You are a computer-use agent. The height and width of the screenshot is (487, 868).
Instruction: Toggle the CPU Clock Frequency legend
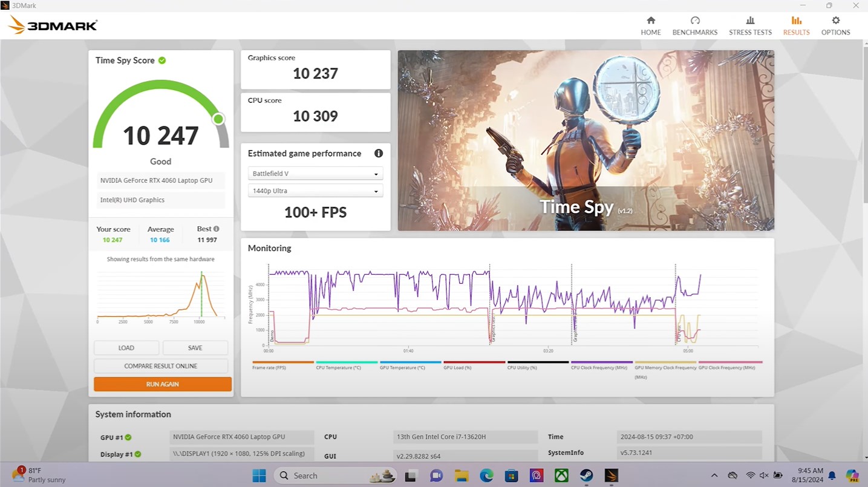tap(602, 365)
